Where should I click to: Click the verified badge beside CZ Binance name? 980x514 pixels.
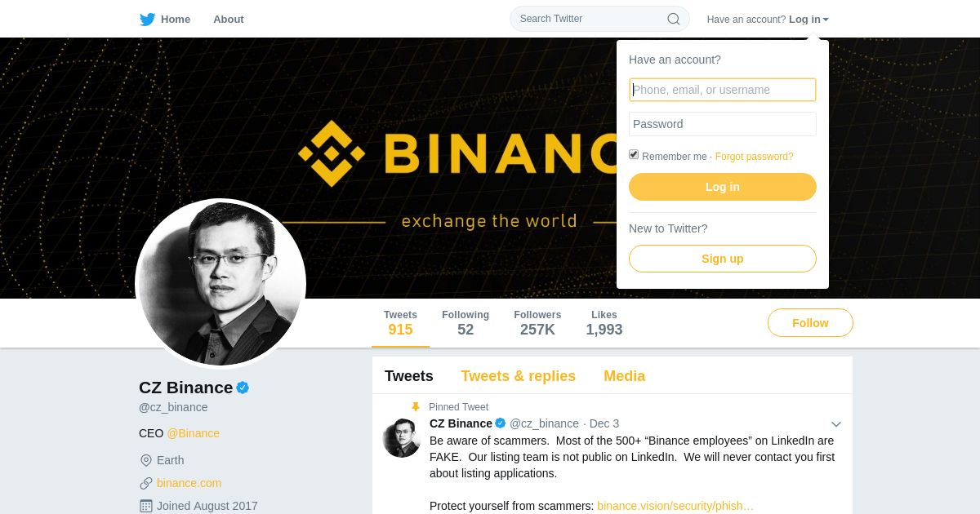[243, 388]
